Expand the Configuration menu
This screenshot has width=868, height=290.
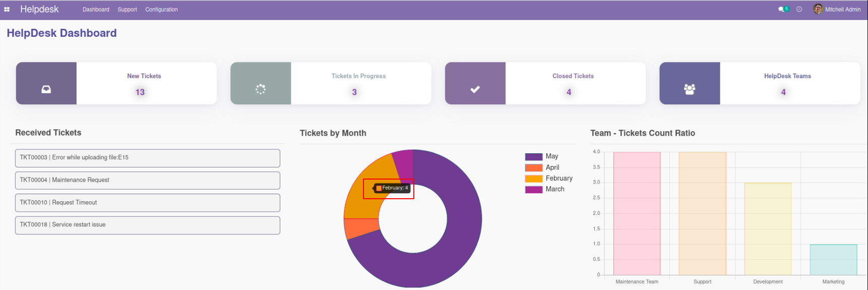pos(161,10)
